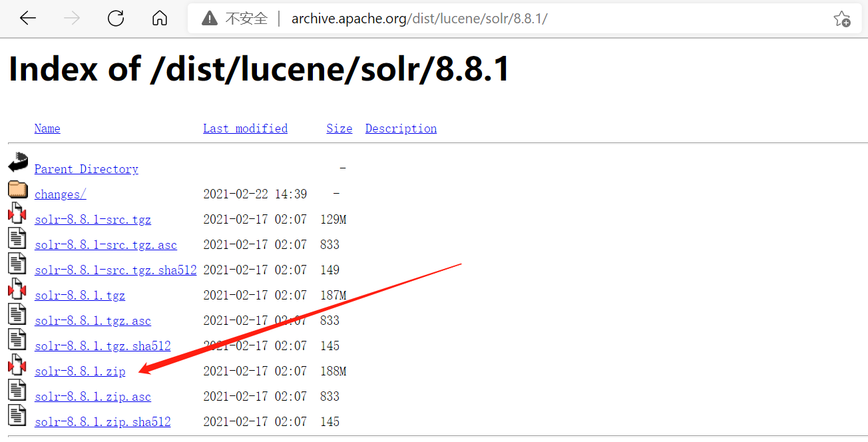Open the changes/ directory

pos(61,194)
